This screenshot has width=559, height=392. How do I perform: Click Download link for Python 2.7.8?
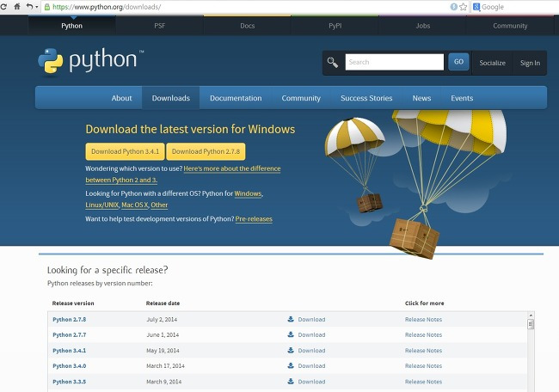(311, 319)
